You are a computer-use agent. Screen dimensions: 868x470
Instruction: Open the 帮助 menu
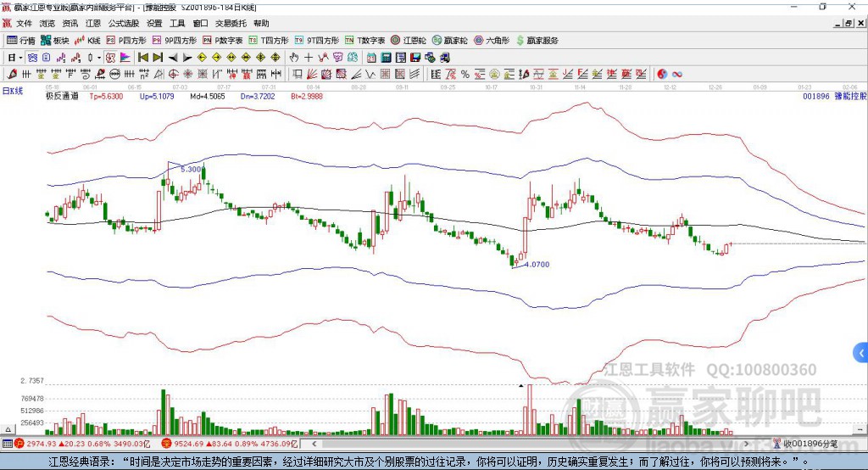261,23
